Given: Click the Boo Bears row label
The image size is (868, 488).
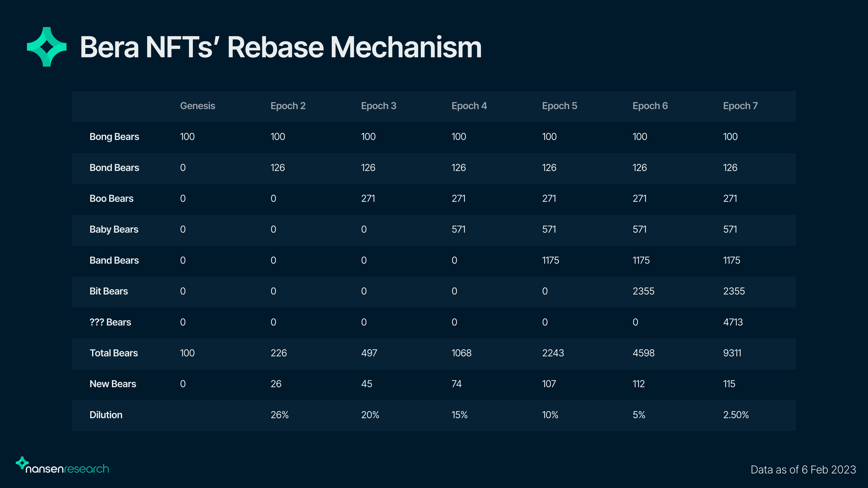Looking at the screenshot, I should click(x=112, y=199).
